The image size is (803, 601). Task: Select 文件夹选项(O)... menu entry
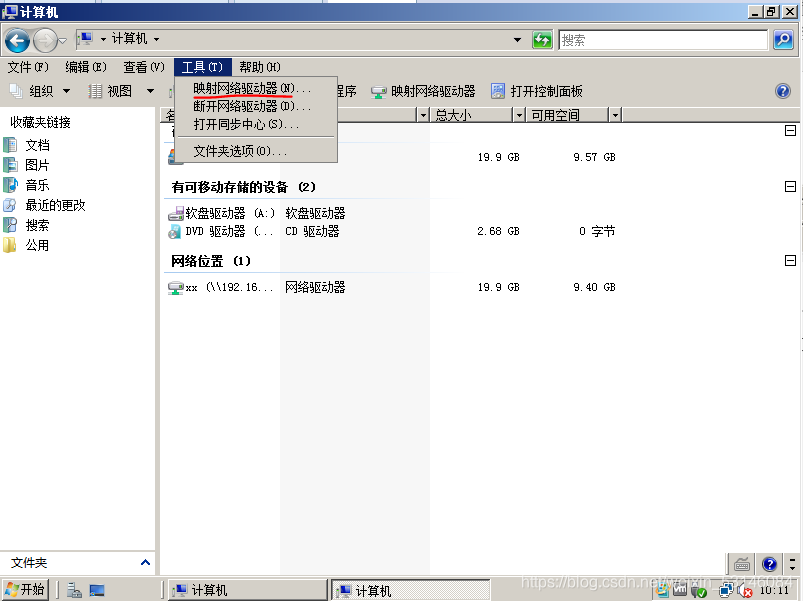pyautogui.click(x=256, y=151)
